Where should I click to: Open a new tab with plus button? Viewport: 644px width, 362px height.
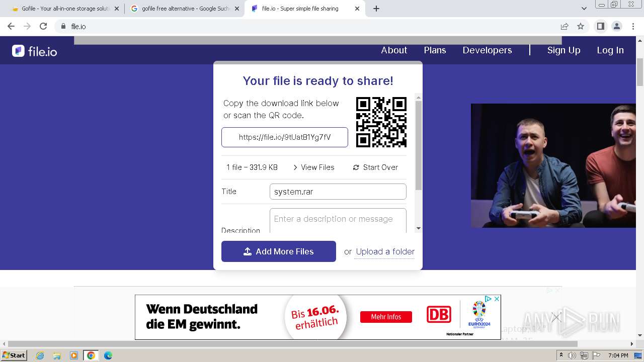pos(376,9)
